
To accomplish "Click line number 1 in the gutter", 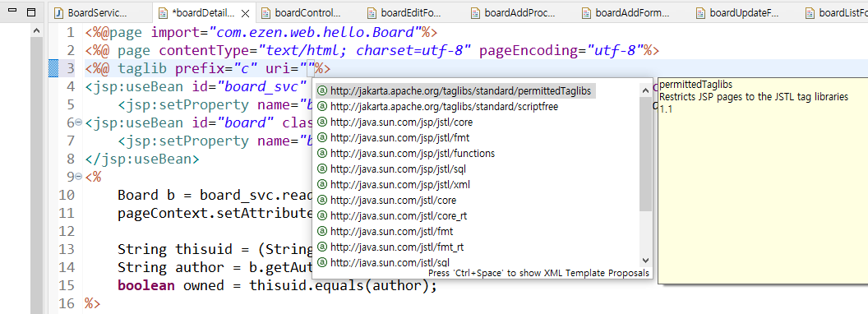I will click(71, 33).
